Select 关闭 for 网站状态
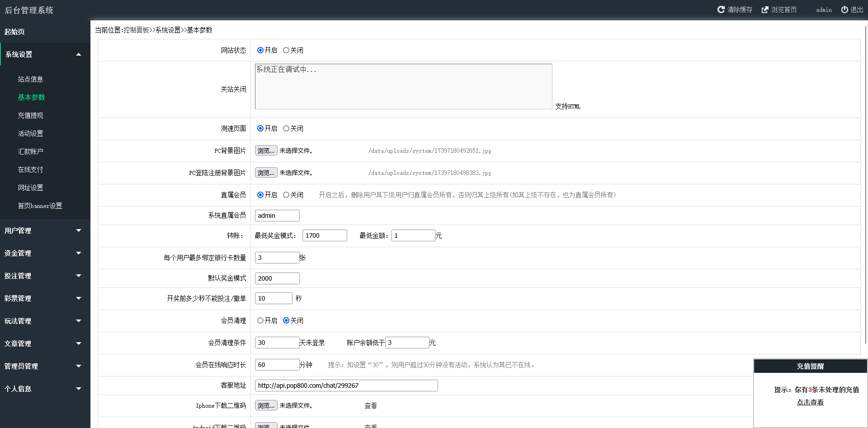 (286, 50)
